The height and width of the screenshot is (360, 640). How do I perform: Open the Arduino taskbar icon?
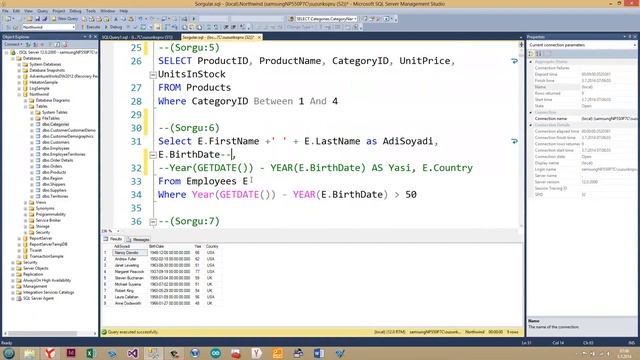point(216,353)
